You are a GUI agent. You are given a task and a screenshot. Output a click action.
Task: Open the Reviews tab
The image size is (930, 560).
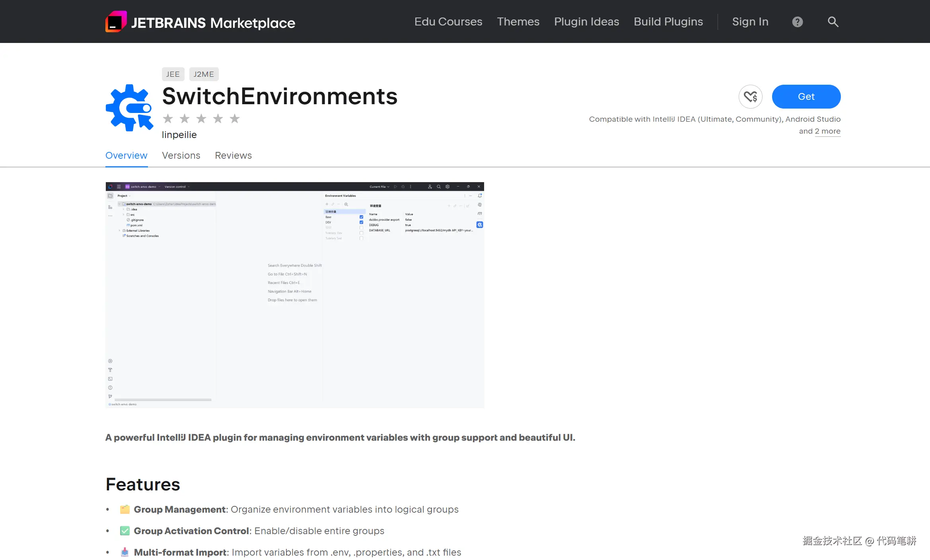pyautogui.click(x=233, y=156)
